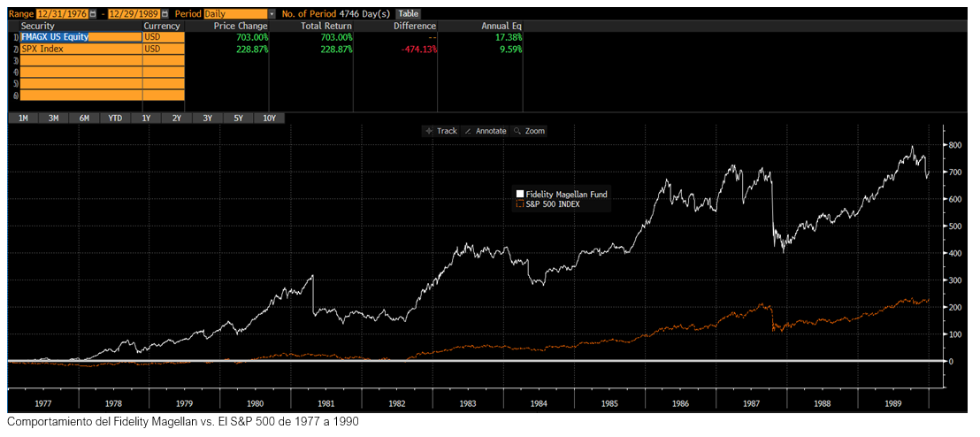This screenshot has height=437, width=980.
Task: Click the 703.00% Price Change value
Action: pos(251,37)
